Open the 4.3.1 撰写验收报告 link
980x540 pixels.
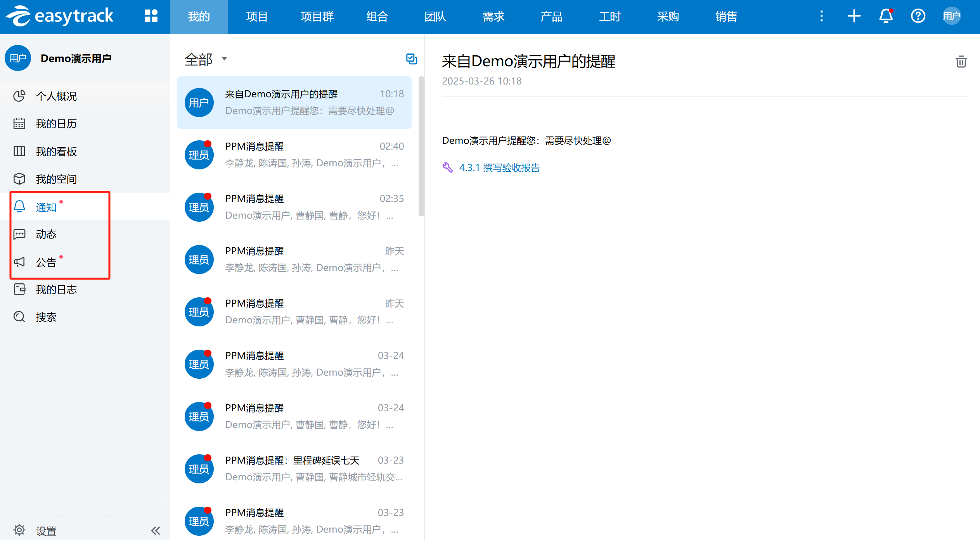pos(499,168)
